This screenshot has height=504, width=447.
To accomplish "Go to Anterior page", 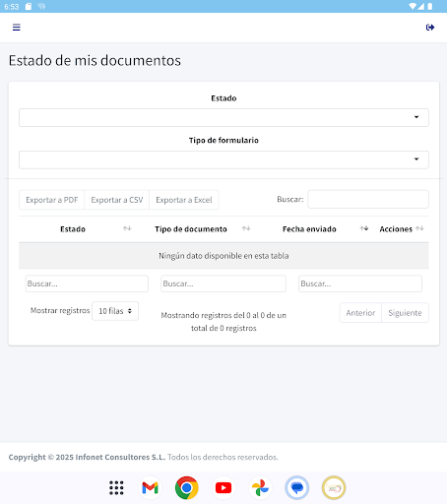I will (360, 313).
